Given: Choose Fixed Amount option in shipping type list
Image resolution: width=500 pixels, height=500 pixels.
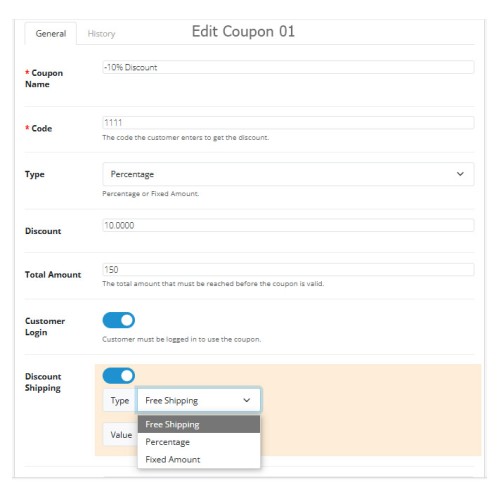Looking at the screenshot, I should pyautogui.click(x=199, y=459).
